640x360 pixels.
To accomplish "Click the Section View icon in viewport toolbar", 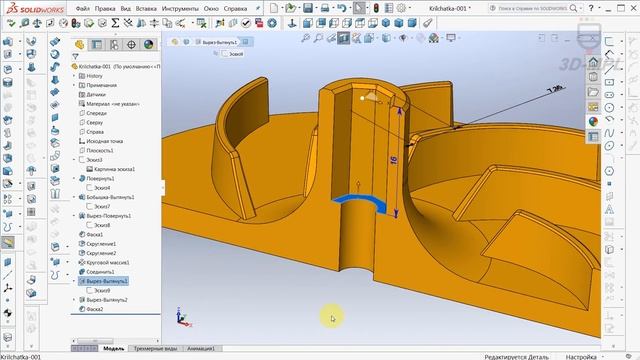I will pyautogui.click(x=343, y=38).
